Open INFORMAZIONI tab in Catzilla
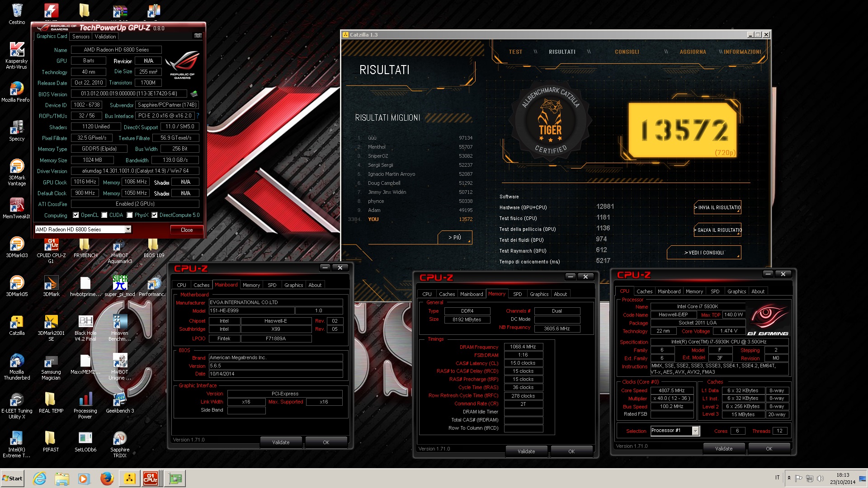The width and height of the screenshot is (868, 488). pyautogui.click(x=742, y=52)
